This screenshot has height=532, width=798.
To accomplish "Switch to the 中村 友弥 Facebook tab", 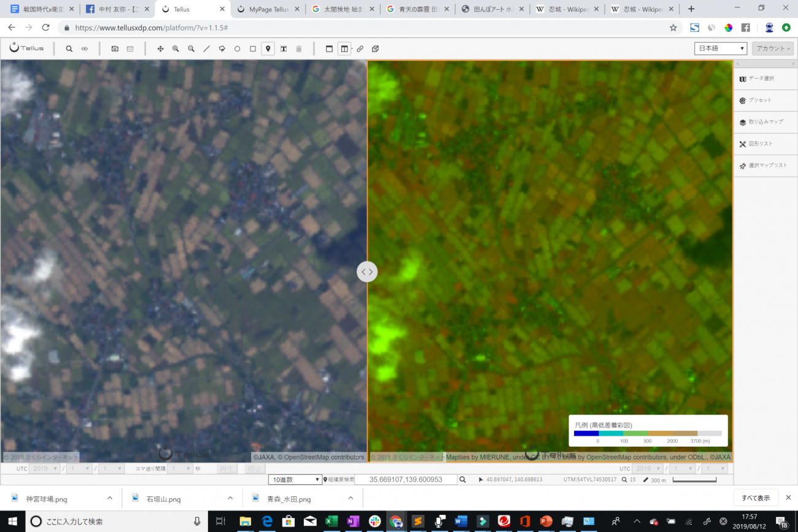I will (x=117, y=9).
